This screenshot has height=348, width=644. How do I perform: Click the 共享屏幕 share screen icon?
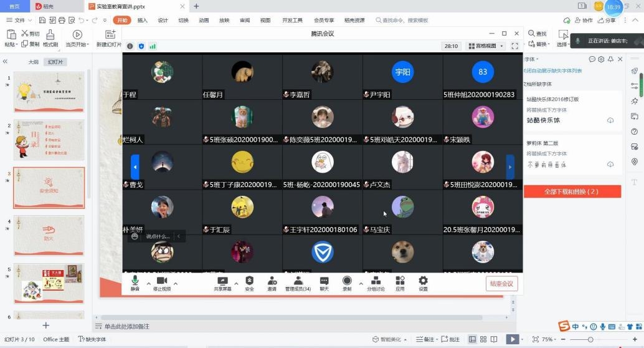(x=222, y=283)
